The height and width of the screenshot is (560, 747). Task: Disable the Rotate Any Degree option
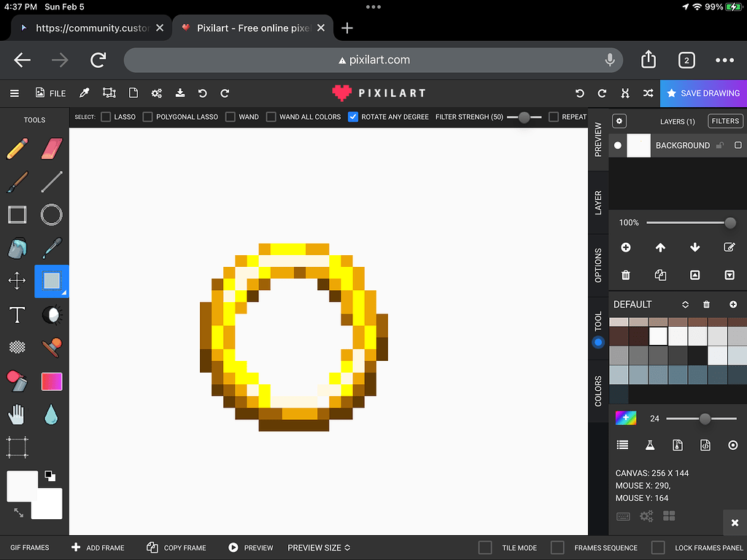352,117
